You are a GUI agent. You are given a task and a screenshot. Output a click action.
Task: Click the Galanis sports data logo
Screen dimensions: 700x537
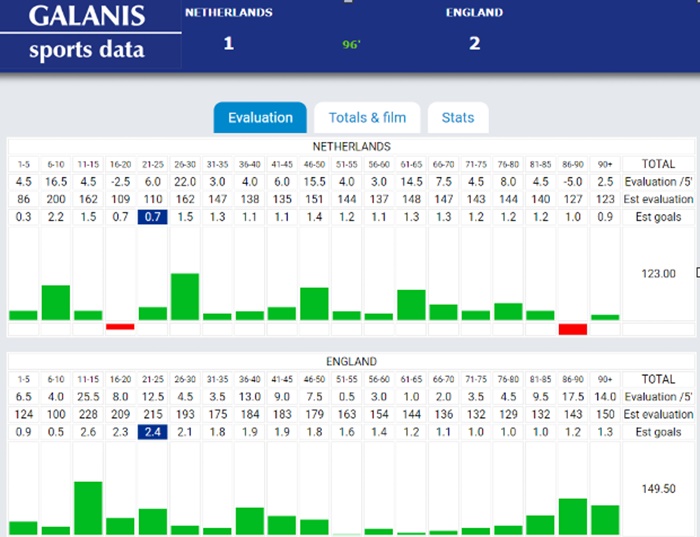click(87, 33)
